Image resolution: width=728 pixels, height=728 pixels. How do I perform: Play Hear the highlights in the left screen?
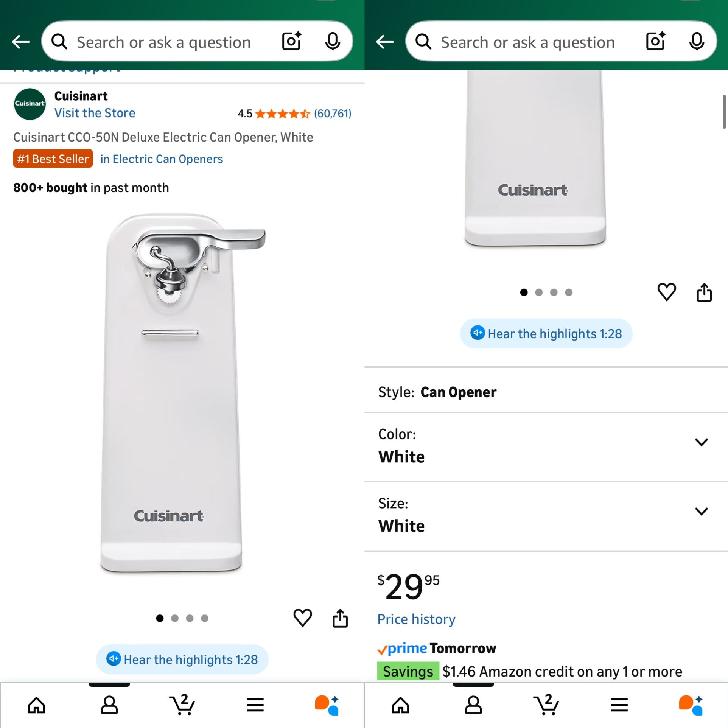coord(182,660)
